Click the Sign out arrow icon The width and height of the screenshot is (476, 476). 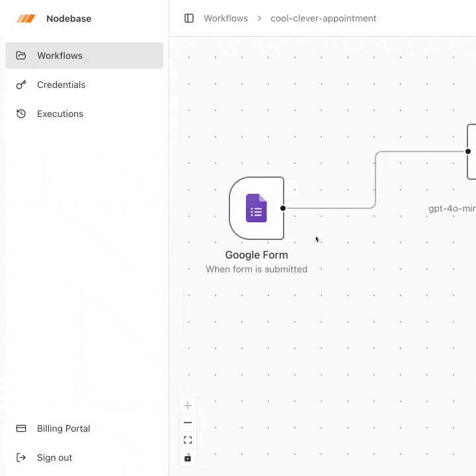21,457
